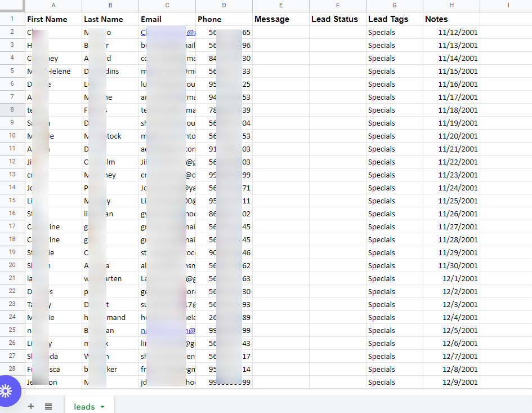Select column C header
Viewport: 532px width, 413px height.
tap(167, 5)
